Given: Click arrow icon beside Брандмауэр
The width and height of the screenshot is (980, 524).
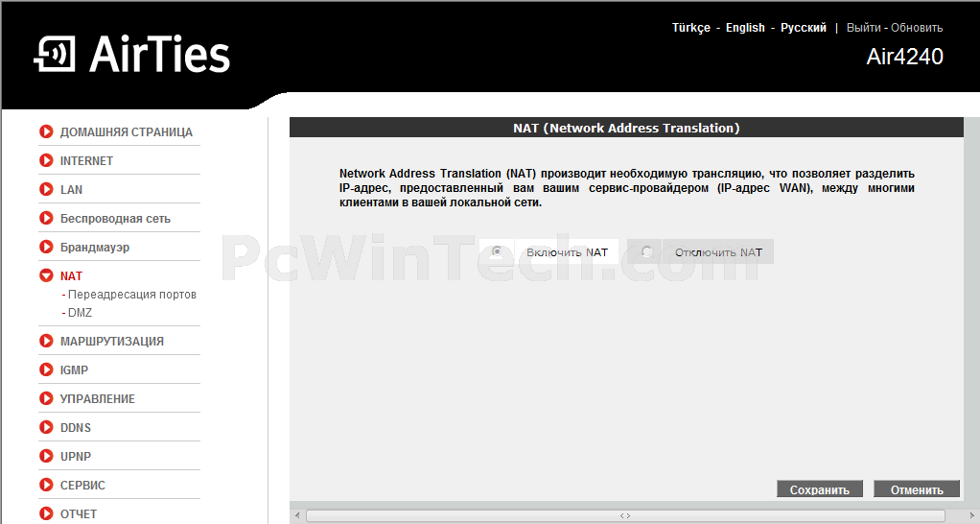Looking at the screenshot, I should pos(46,247).
